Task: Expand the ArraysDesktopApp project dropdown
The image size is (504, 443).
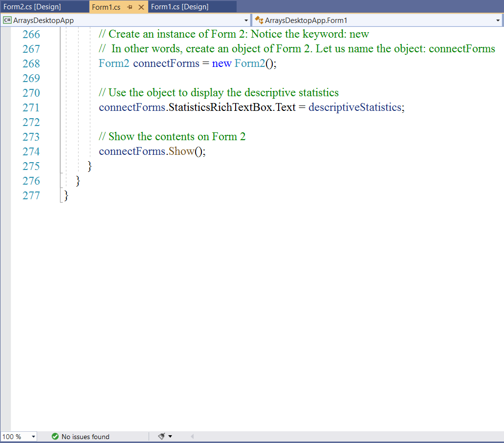Action: 246,21
